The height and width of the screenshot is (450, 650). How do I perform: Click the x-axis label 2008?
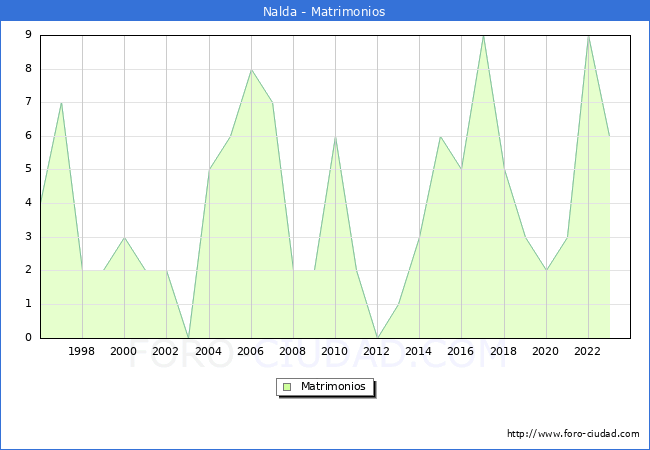(292, 351)
